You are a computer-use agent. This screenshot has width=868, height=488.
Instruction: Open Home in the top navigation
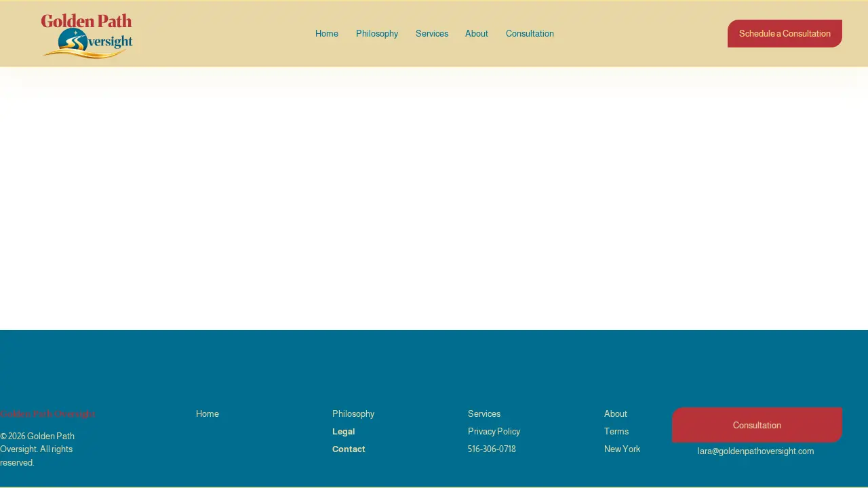(x=327, y=34)
